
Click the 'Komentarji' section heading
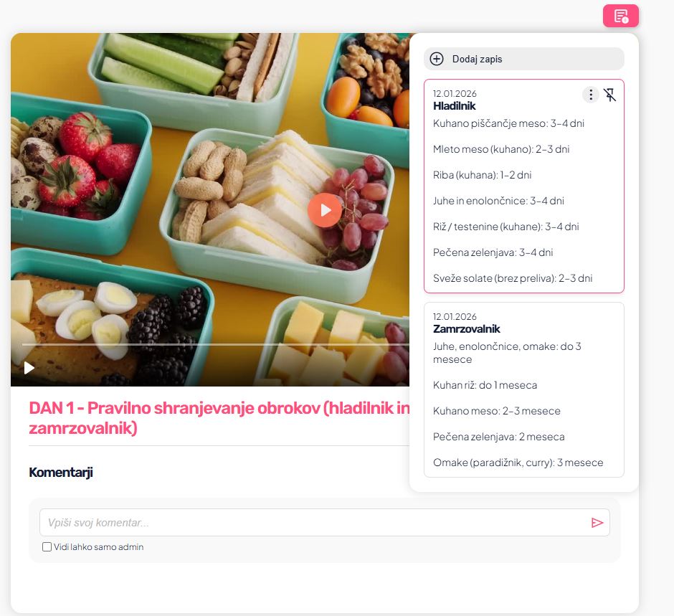click(61, 472)
